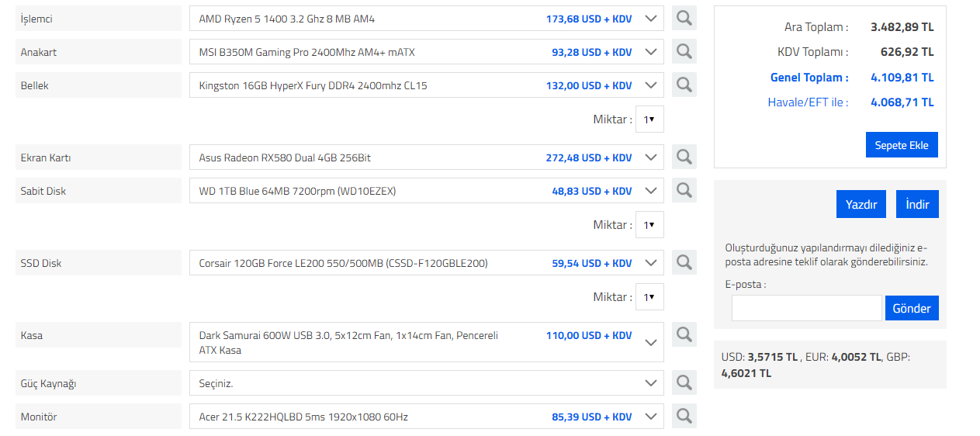
Task: Click the Ekran Kartı search magnifier
Action: 684,157
